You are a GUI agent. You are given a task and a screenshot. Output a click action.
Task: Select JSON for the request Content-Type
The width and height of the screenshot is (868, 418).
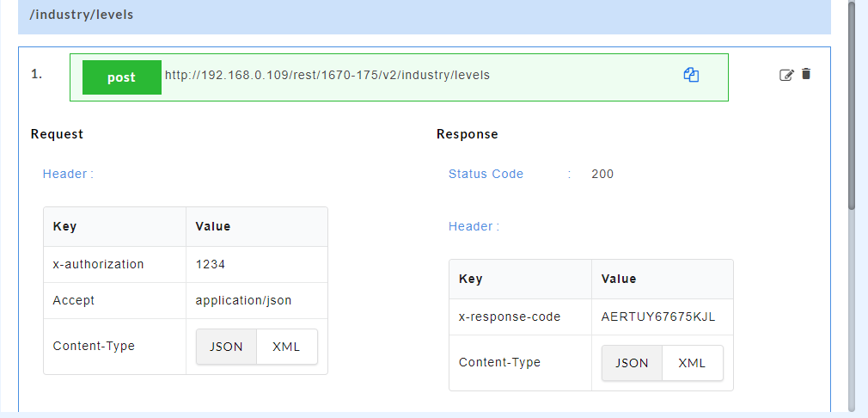click(x=227, y=347)
